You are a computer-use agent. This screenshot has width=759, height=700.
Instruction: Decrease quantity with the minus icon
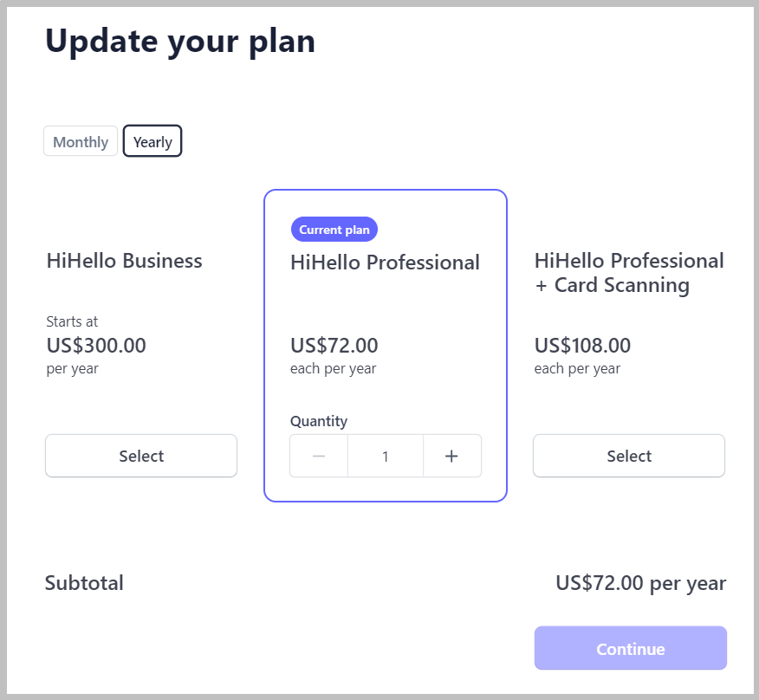319,456
